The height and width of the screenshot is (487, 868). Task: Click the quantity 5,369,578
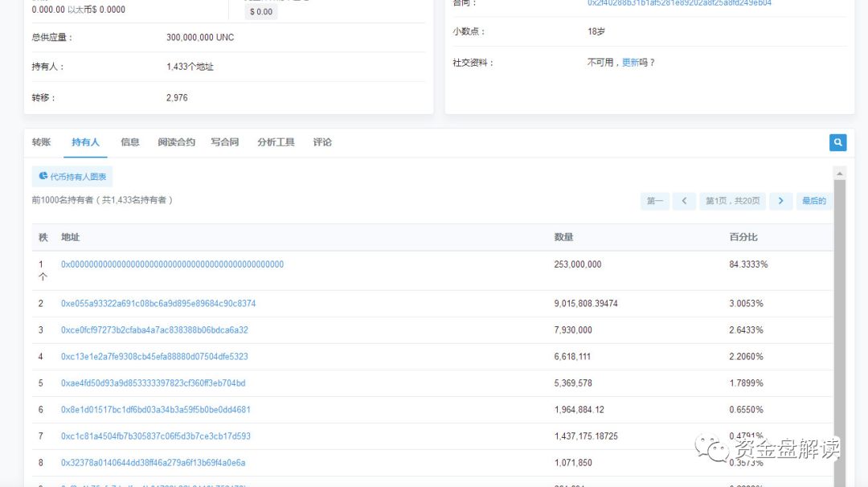(573, 383)
